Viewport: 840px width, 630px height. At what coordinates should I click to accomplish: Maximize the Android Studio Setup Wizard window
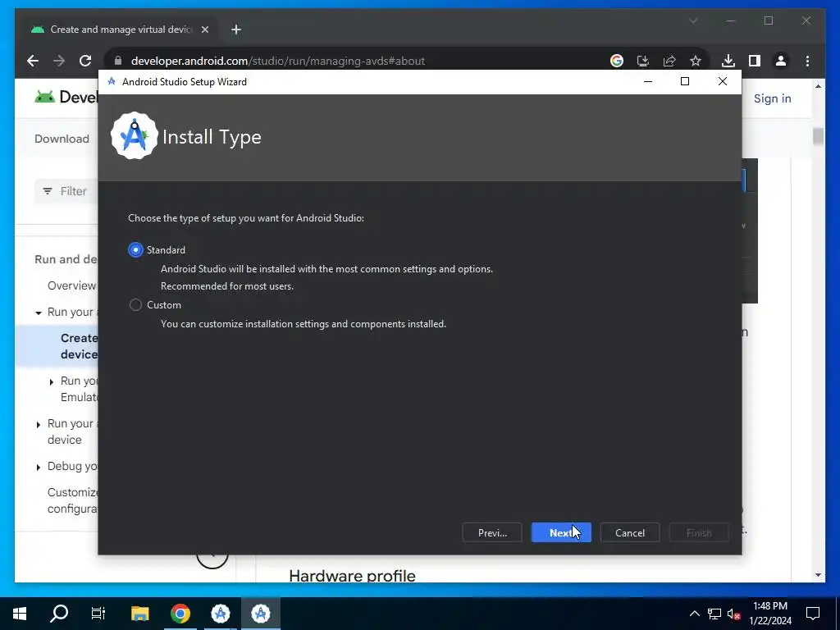685,81
